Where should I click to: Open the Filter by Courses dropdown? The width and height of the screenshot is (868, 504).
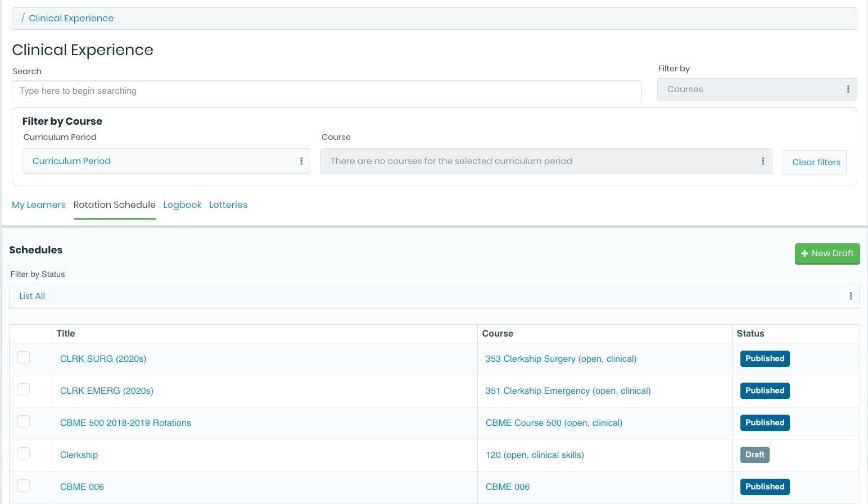click(x=757, y=89)
